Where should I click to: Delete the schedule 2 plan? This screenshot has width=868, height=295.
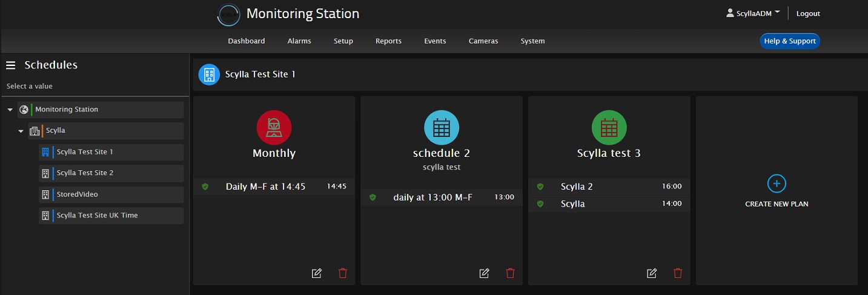pos(510,273)
